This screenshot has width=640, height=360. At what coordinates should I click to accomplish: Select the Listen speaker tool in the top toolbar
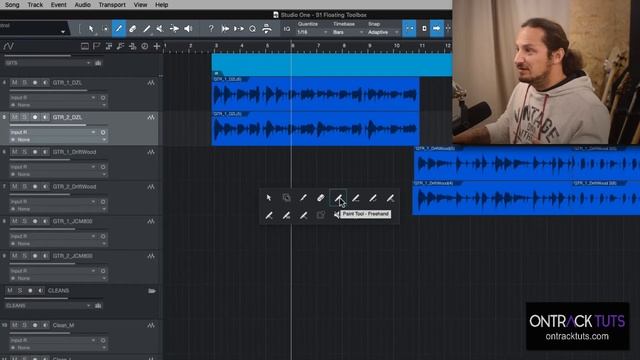(188, 29)
